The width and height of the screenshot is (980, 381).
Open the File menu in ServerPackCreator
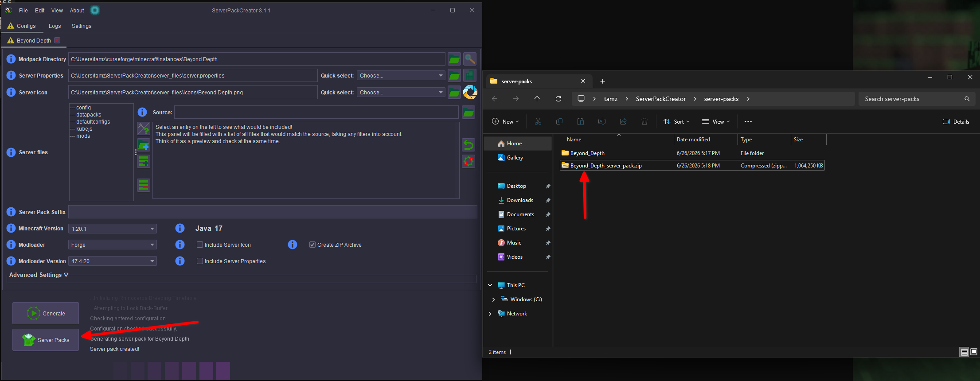point(23,10)
